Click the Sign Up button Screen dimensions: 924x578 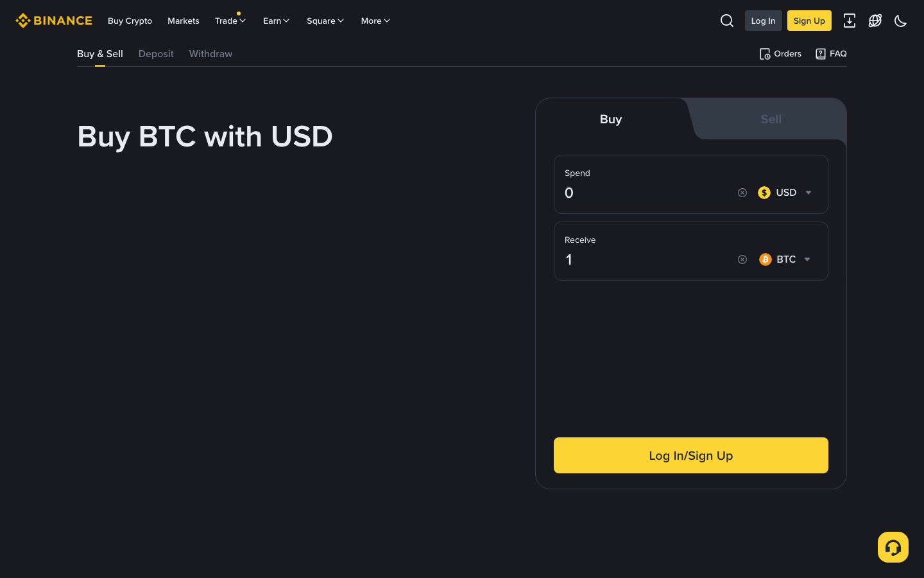click(809, 21)
